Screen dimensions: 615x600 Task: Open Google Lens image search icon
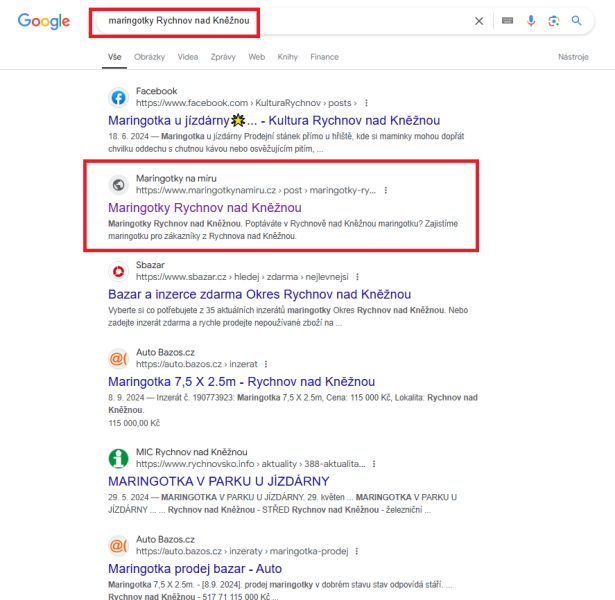[553, 21]
